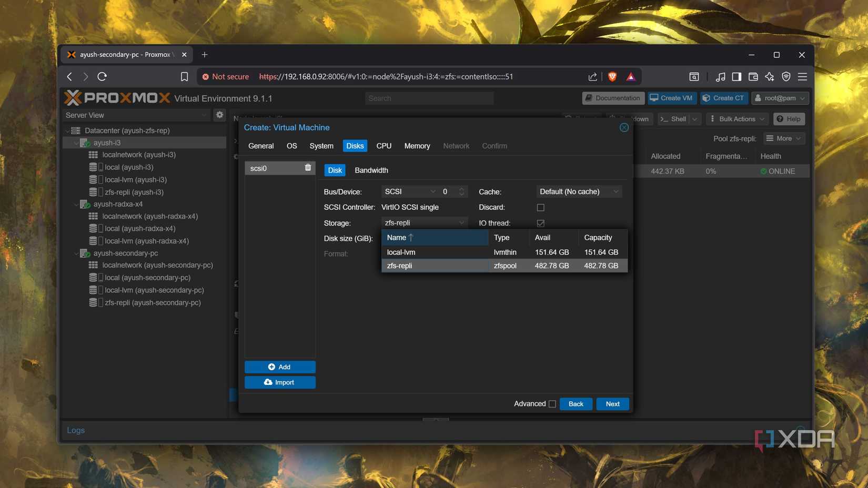Delete the scsi0 disk using the trash icon
The width and height of the screenshot is (868, 488).
tap(307, 167)
